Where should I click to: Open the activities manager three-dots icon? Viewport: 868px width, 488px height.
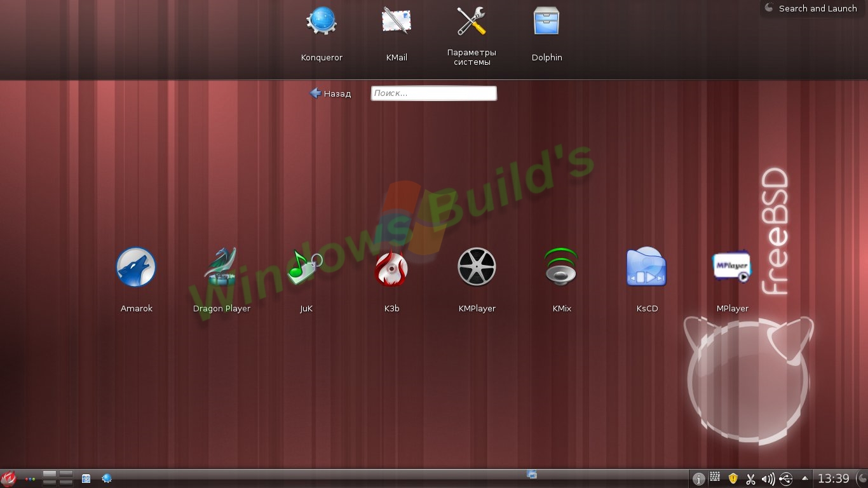[30, 478]
